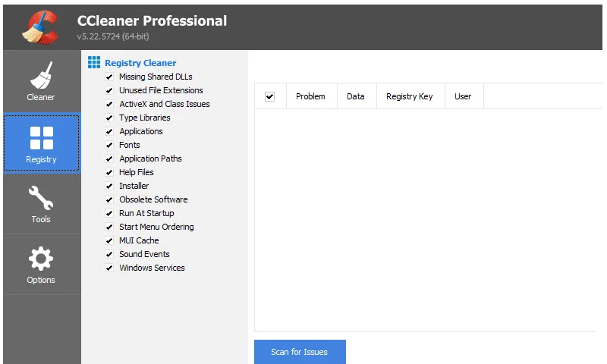This screenshot has height=364, width=607.
Task: Sort results by Problem column
Action: (311, 96)
